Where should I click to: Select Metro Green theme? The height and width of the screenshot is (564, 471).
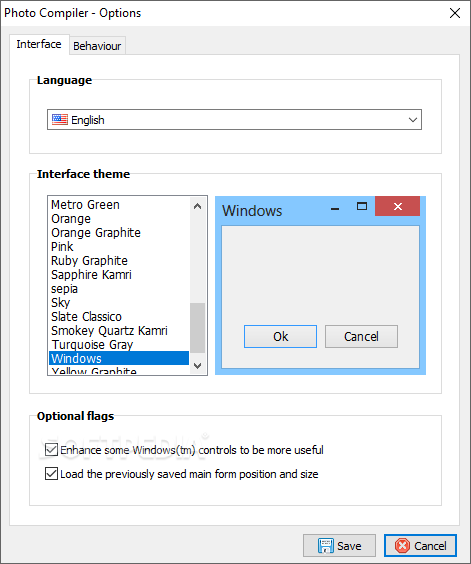(x=119, y=205)
